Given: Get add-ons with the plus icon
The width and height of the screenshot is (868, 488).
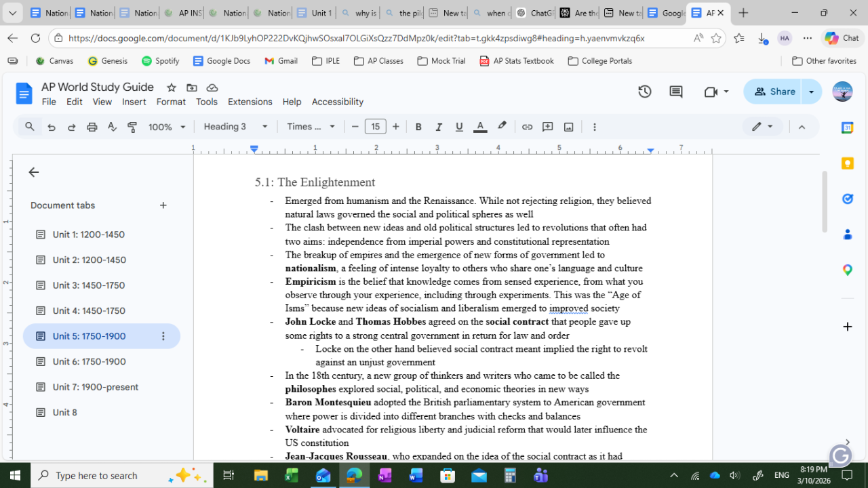Looking at the screenshot, I should pos(847,327).
